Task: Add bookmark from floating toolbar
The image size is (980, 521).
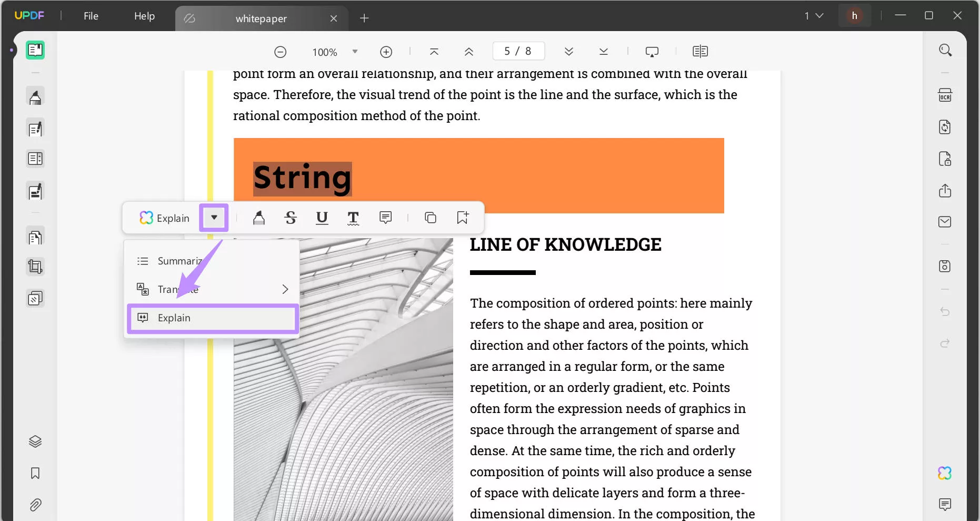Action: (x=463, y=218)
